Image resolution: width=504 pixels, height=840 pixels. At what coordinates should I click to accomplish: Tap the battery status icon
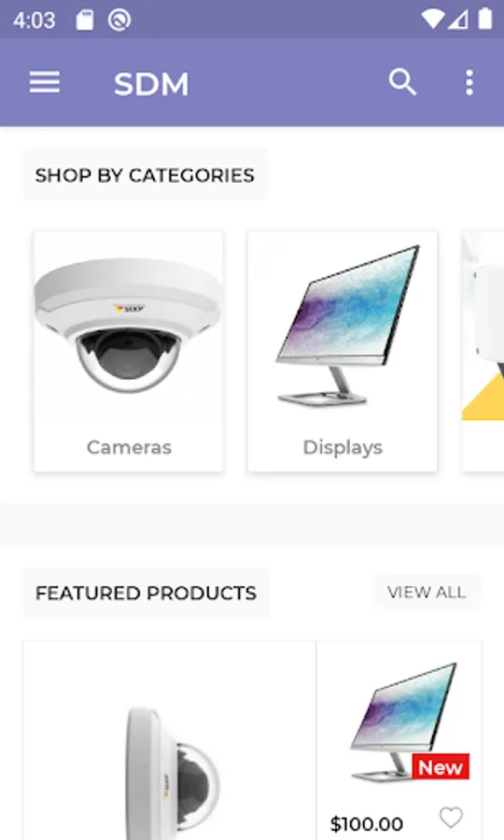pos(484,19)
